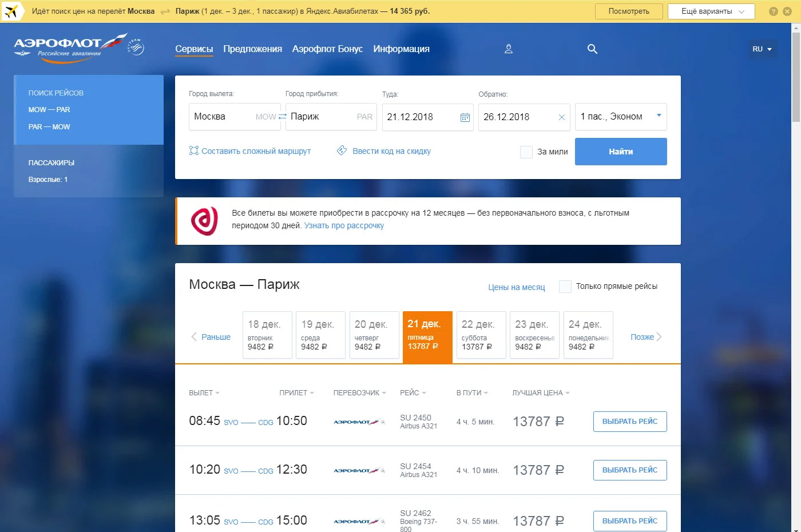Choose flight departing at 13:05
The height and width of the screenshot is (532, 801).
[630, 521]
